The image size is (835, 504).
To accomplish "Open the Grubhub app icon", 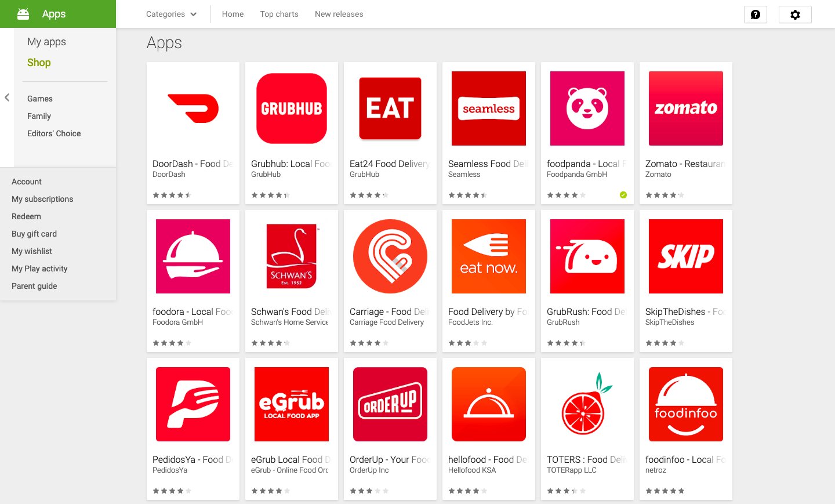I will [292, 108].
